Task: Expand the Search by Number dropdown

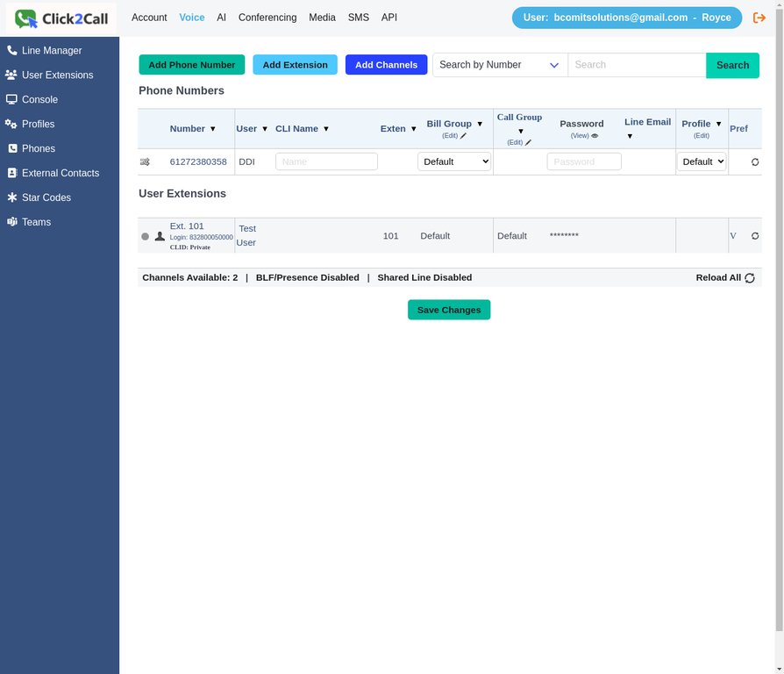Action: (x=499, y=65)
